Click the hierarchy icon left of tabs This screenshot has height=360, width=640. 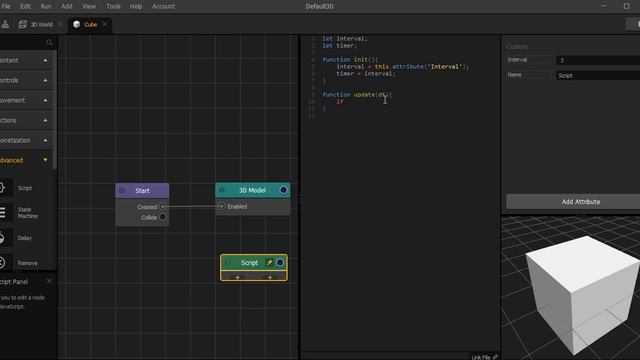tap(5, 24)
